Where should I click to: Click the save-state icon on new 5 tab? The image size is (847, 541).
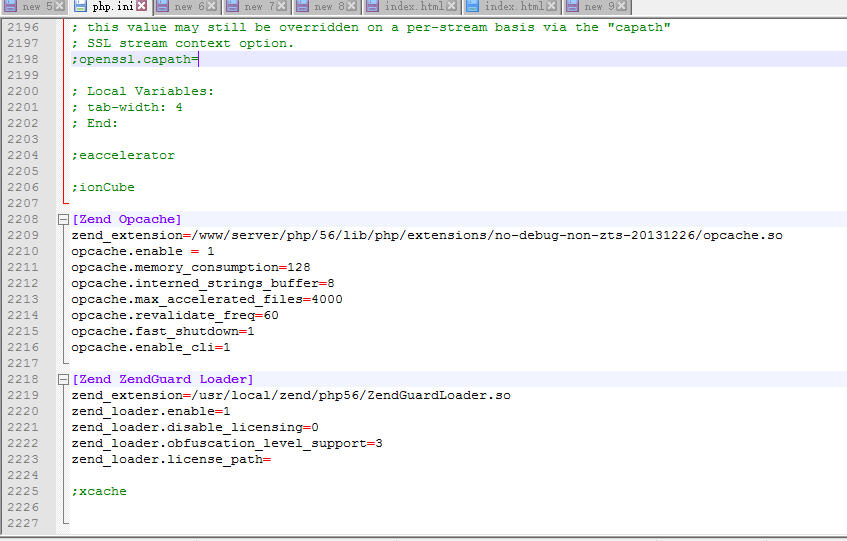click(10, 6)
